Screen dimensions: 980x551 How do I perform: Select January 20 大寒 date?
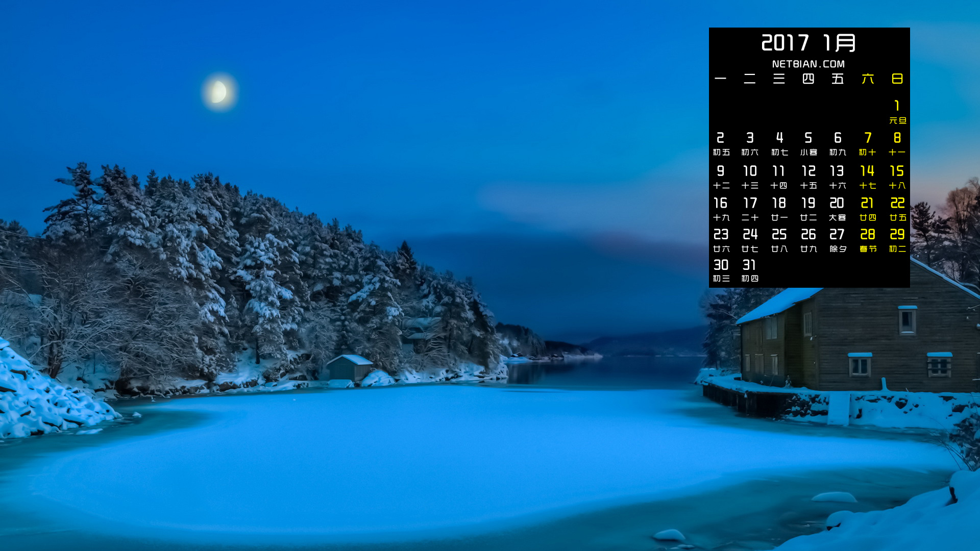[837, 209]
